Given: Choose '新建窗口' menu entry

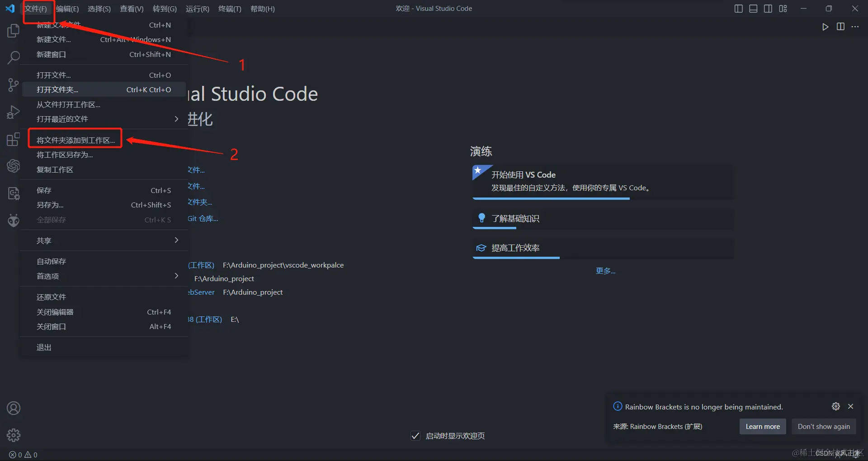Looking at the screenshot, I should pos(104,54).
